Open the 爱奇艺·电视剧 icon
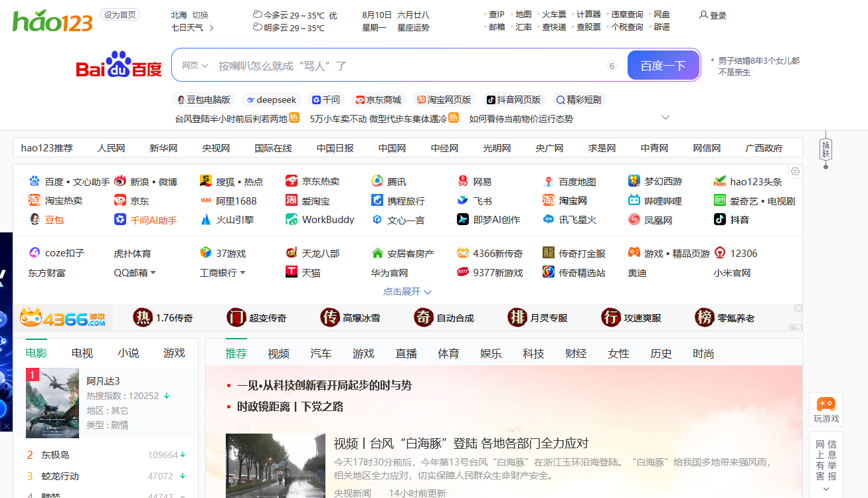The width and height of the screenshot is (868, 498). click(720, 201)
